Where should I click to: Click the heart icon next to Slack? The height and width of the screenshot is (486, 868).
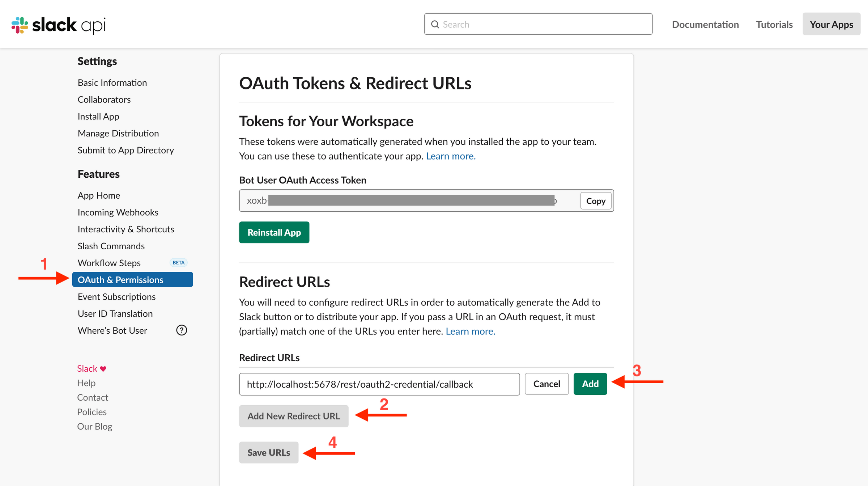[x=104, y=368]
